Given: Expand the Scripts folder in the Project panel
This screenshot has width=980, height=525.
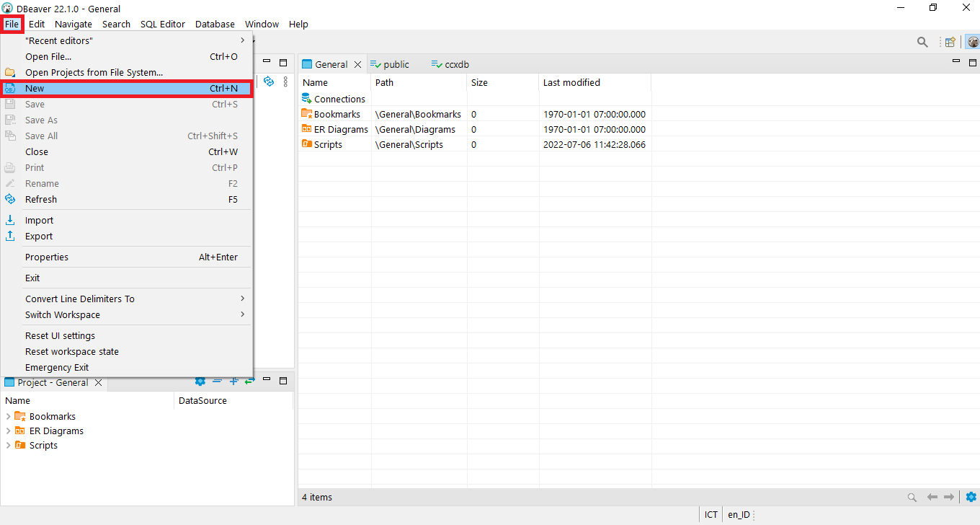Looking at the screenshot, I should 9,445.
